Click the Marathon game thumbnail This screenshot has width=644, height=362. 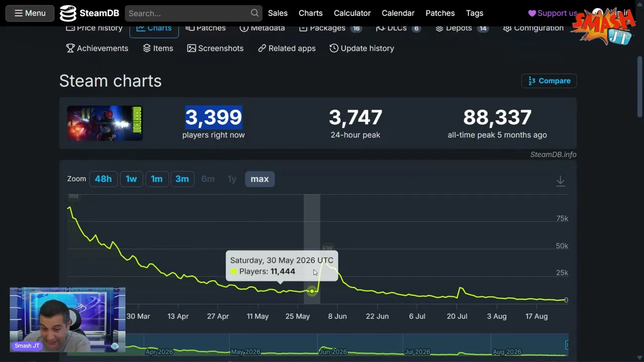tap(105, 123)
